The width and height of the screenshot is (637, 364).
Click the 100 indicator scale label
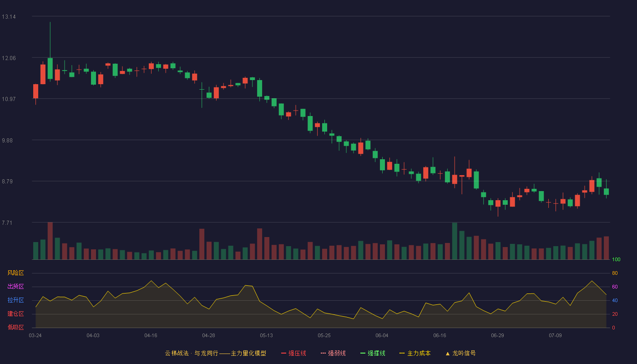click(616, 260)
